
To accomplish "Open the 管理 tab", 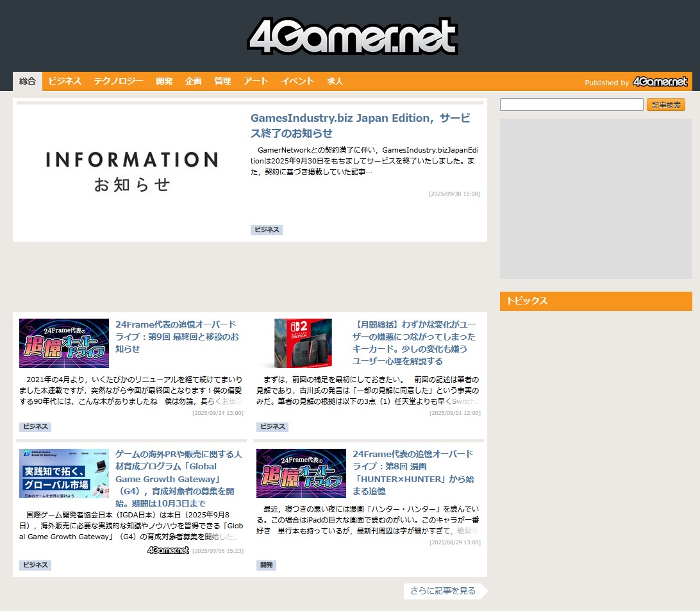I will [222, 81].
